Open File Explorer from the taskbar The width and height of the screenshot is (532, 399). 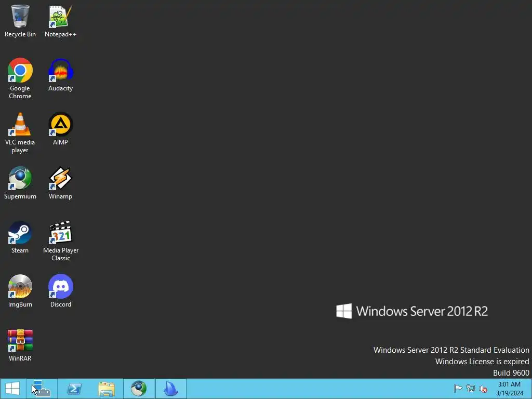click(107, 389)
